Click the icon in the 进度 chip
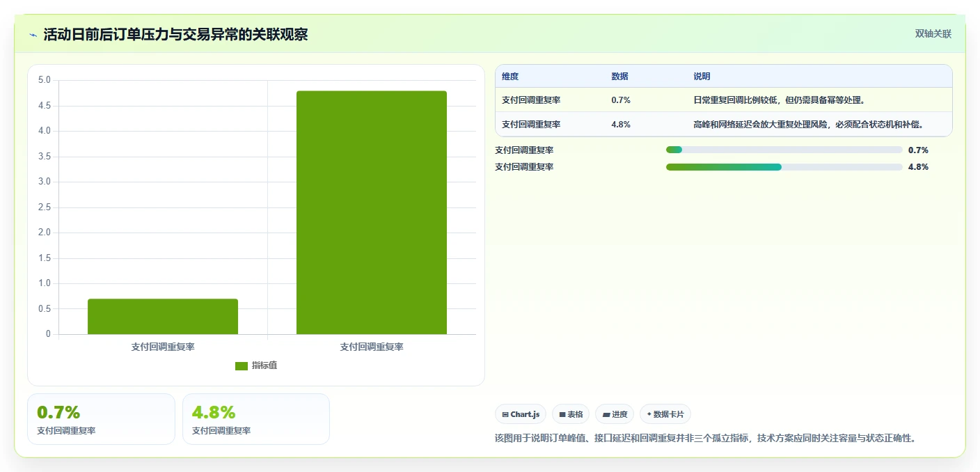This screenshot has height=472, width=980. [x=606, y=414]
